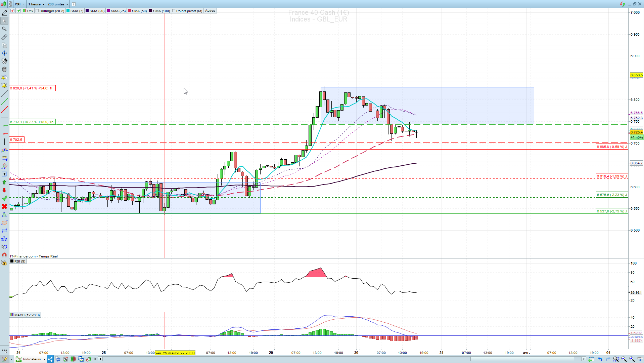The image size is (644, 363).
Task: Open the MACD (12 26 9) indicator label
Action: tap(25, 315)
